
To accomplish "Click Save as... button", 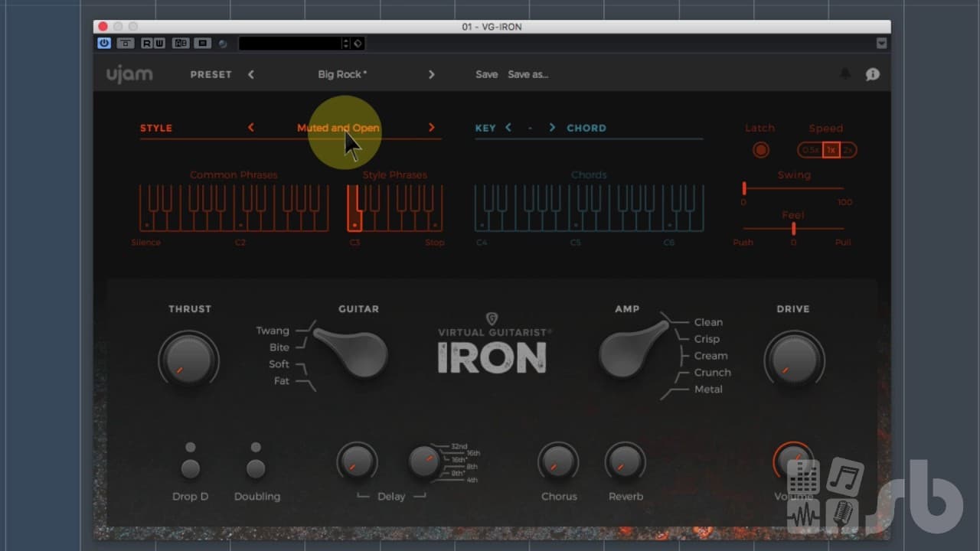I will [528, 74].
